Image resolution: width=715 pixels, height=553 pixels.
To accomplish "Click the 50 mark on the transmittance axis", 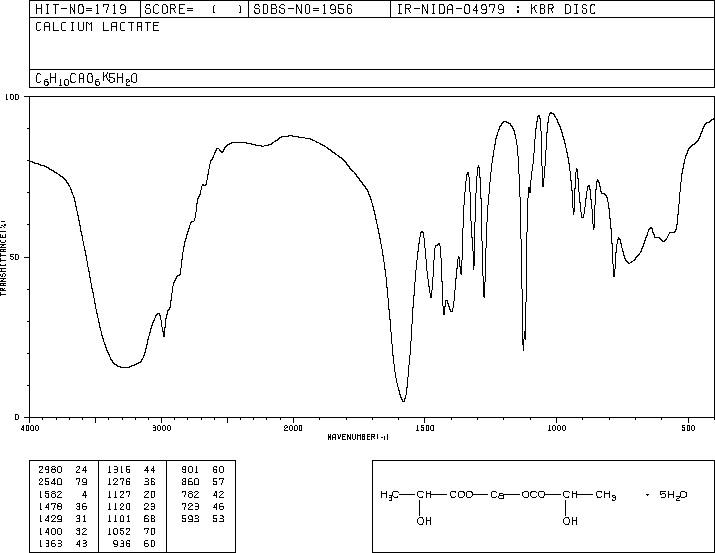I will pyautogui.click(x=15, y=257).
